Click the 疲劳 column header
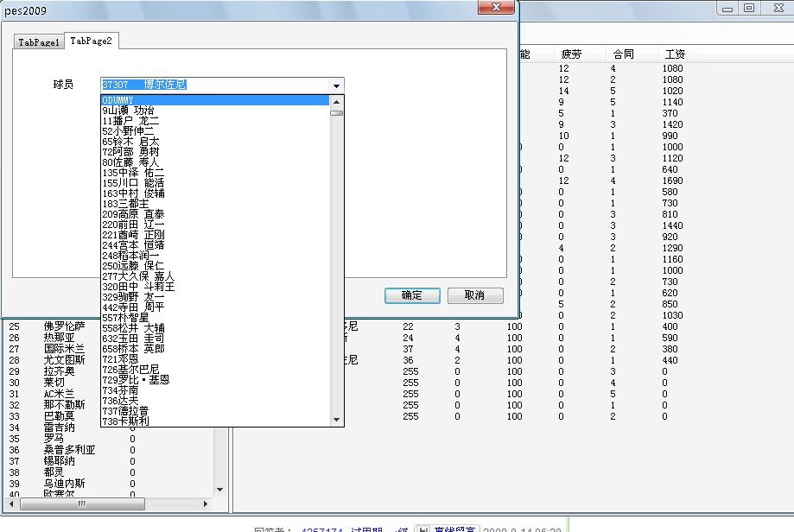This screenshot has width=794, height=532. click(x=571, y=54)
